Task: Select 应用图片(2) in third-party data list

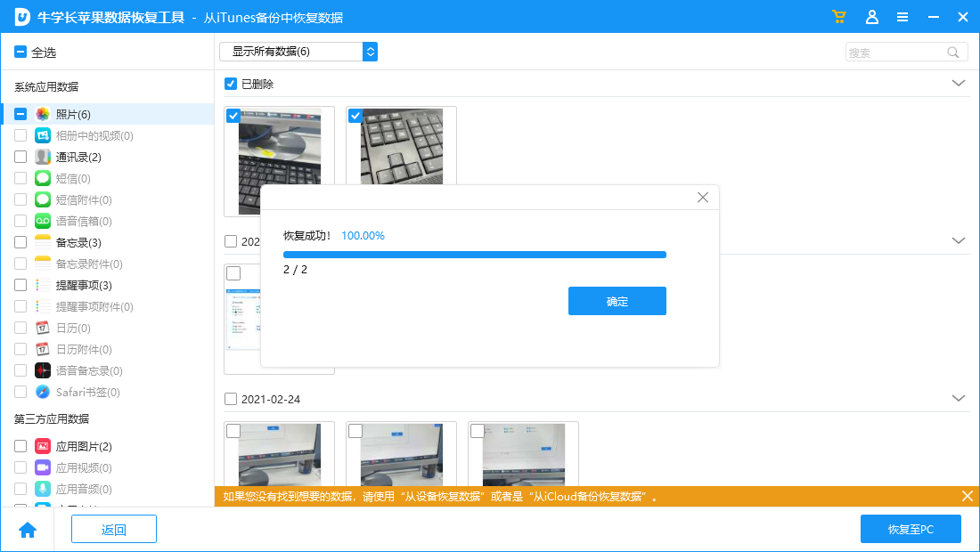Action: tap(84, 447)
